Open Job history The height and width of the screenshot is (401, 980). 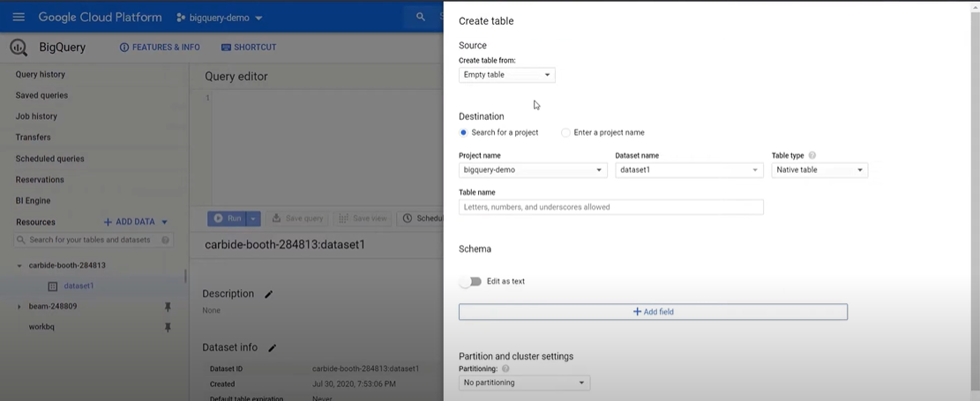pyautogui.click(x=36, y=116)
